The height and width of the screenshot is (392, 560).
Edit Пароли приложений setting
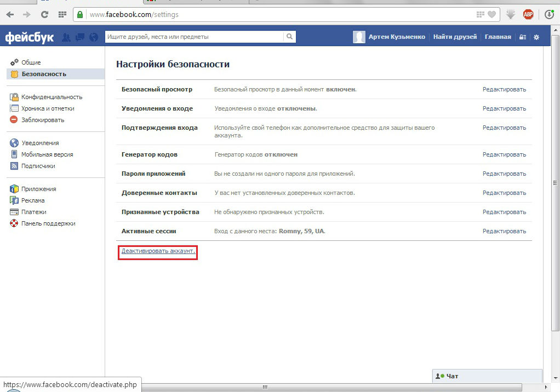[504, 174]
